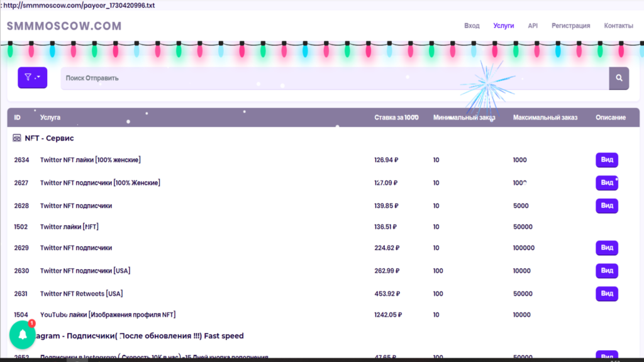
Task: Click the notification bell icon
Action: coord(23,335)
